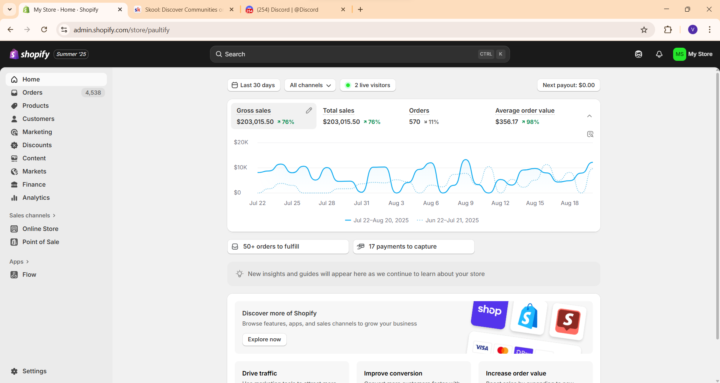Open the notifications bell

point(659,54)
